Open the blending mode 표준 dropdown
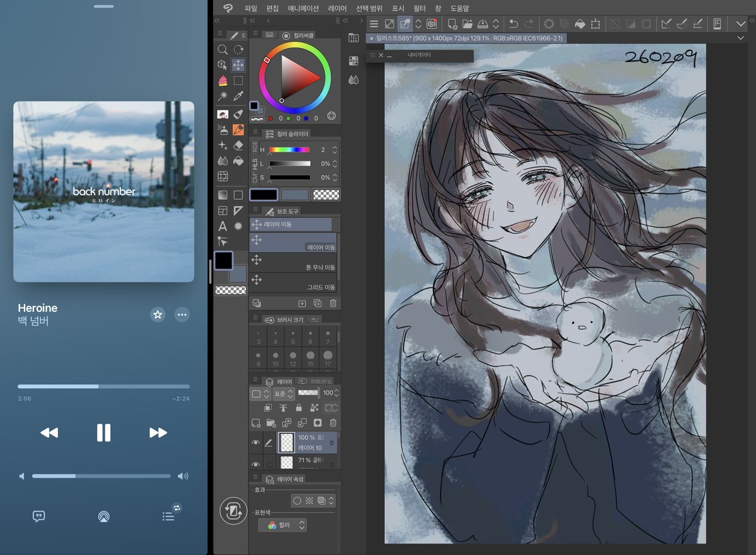The width and height of the screenshot is (756, 555). coord(283,394)
